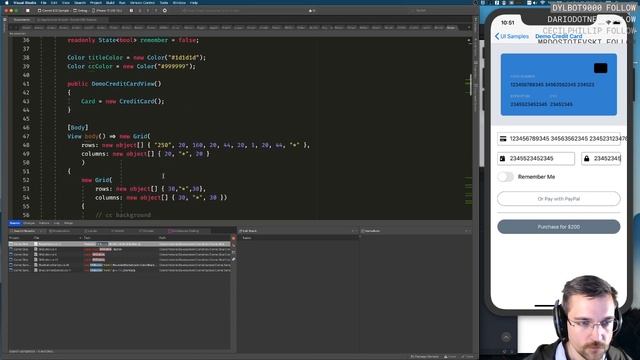This screenshot has height=360, width=640.
Task: Select the Search Results pad tab
Action: (24, 231)
